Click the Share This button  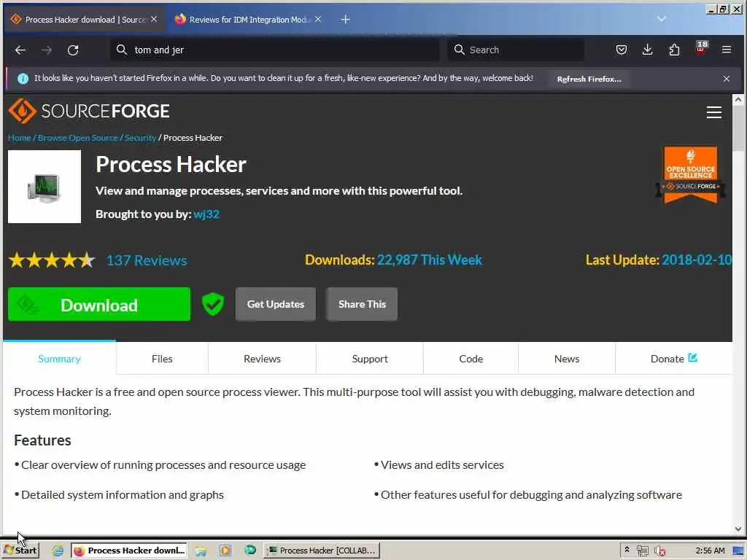pyautogui.click(x=362, y=304)
